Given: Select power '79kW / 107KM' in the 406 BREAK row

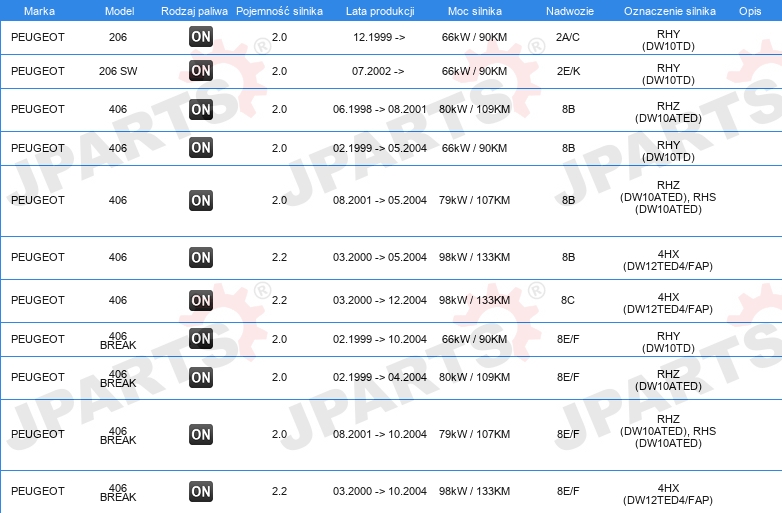Looking at the screenshot, I should 474,434.
